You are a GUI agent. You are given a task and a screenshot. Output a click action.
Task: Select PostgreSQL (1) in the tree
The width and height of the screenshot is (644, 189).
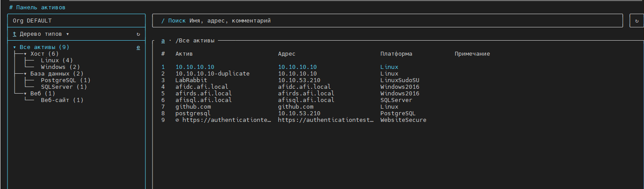[x=65, y=80]
